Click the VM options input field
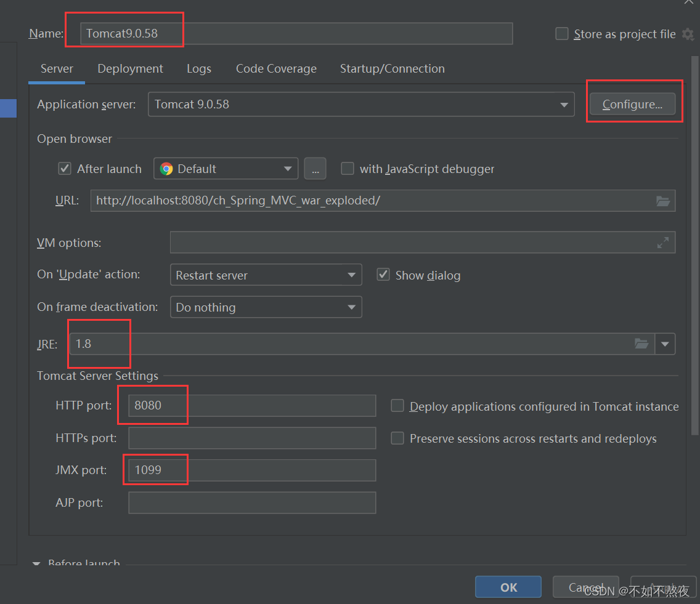 click(422, 242)
